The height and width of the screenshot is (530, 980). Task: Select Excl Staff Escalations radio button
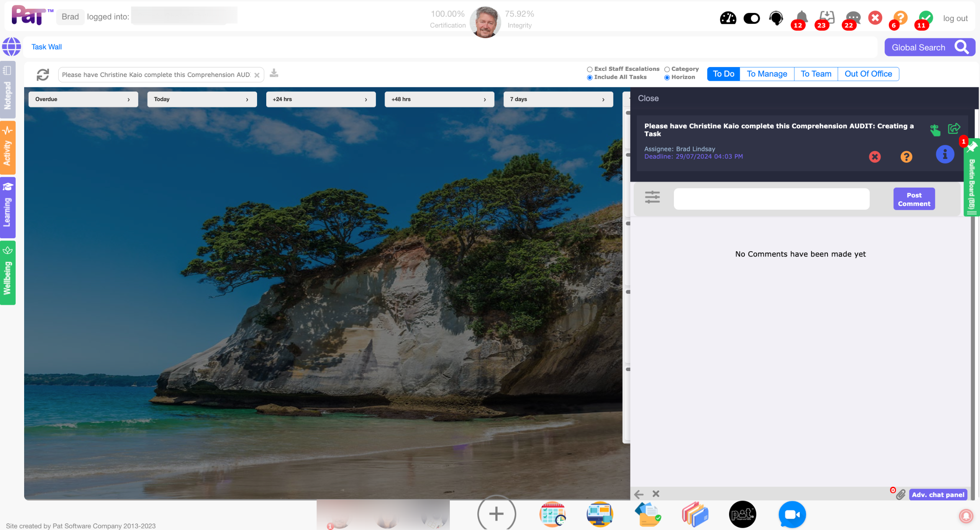[x=590, y=69]
